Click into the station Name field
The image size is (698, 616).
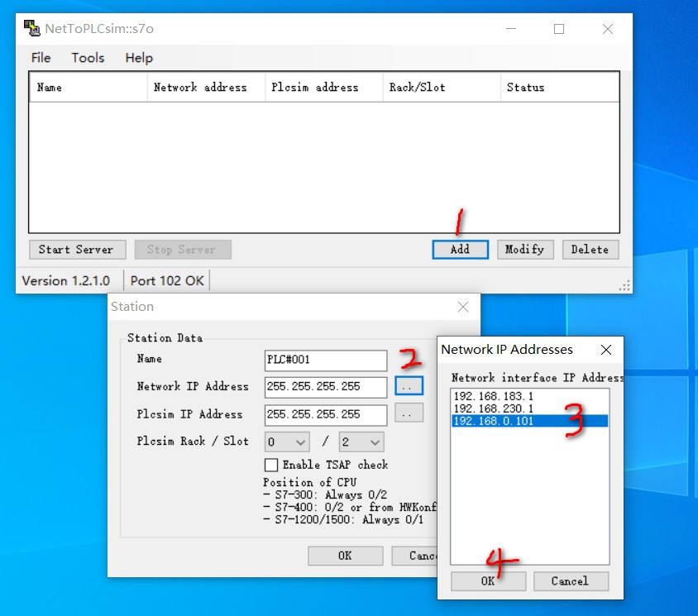pyautogui.click(x=325, y=360)
